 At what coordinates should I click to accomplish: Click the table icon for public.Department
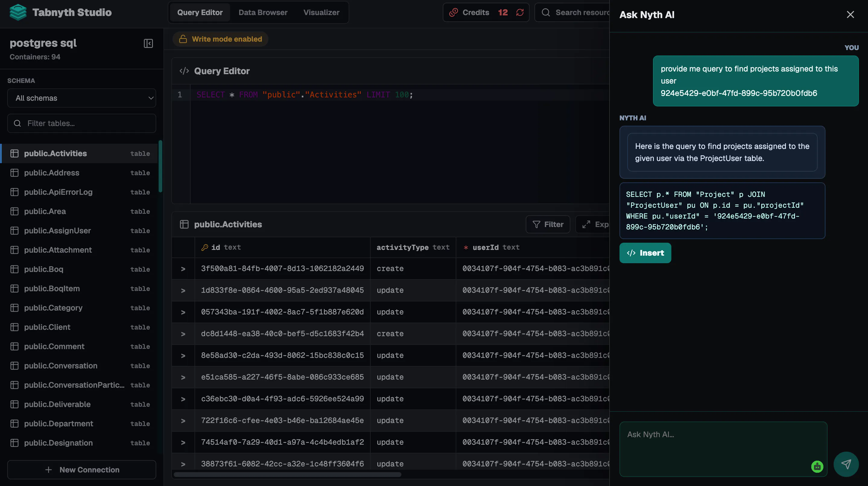tap(14, 424)
